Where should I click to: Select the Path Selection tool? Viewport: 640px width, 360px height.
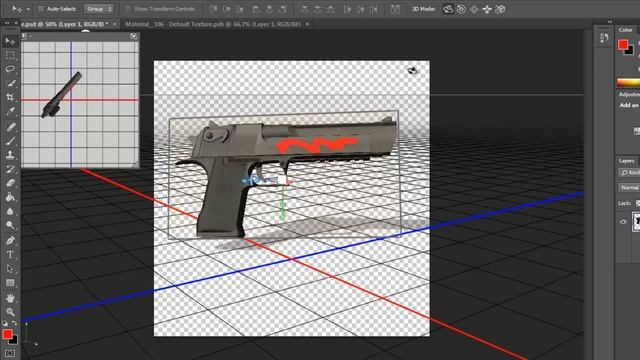(x=10, y=269)
